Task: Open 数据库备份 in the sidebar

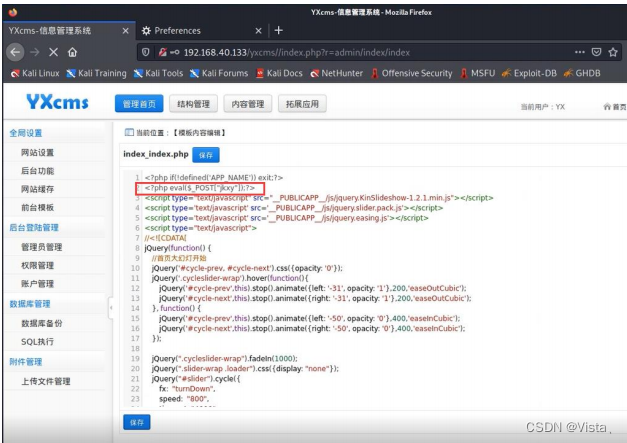Action: (42, 323)
